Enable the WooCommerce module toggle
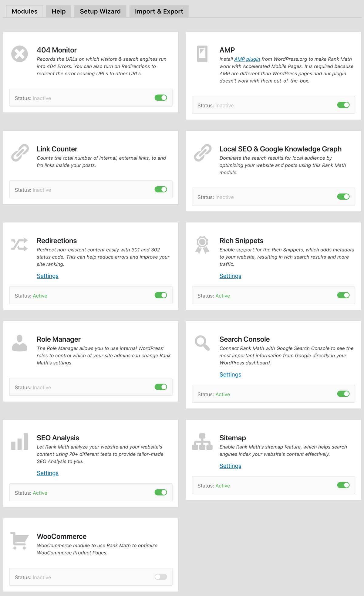The height and width of the screenshot is (596, 364). click(x=161, y=577)
